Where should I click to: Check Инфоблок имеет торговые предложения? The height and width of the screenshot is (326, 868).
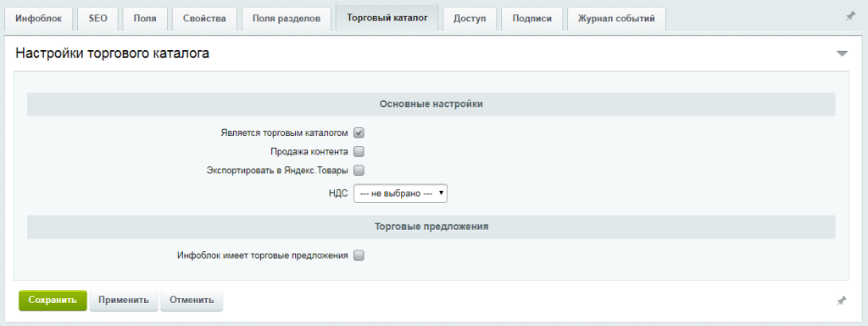[x=359, y=256]
